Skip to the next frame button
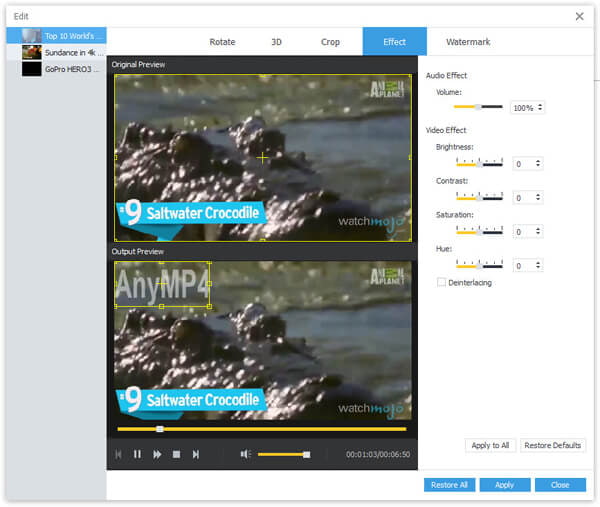The height and width of the screenshot is (507, 600). tap(196, 454)
